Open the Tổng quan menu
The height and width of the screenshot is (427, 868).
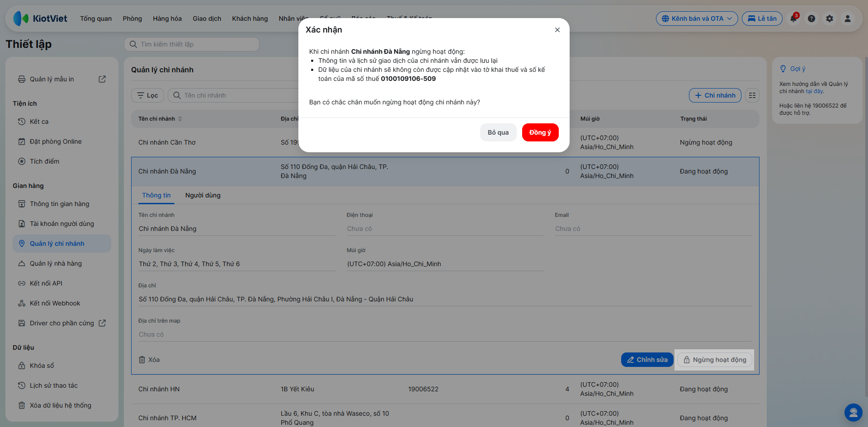click(96, 19)
